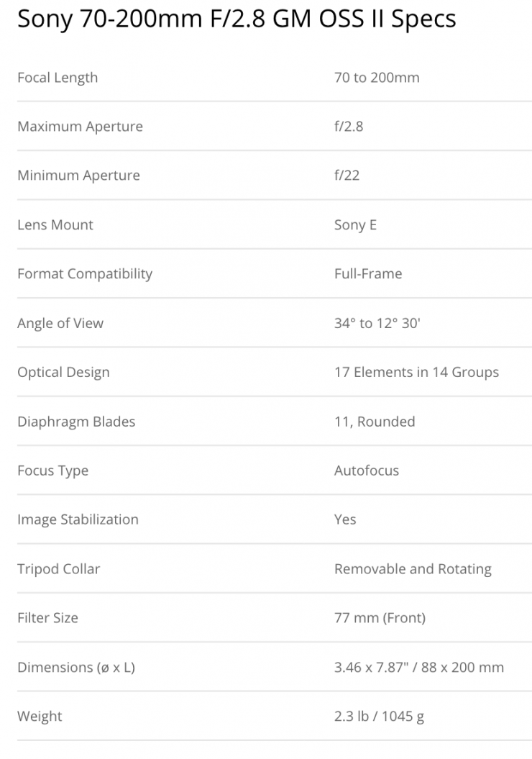Viewport: 532px width, 759px height.
Task: Select the f/2.8 aperture value
Action: pos(349,127)
